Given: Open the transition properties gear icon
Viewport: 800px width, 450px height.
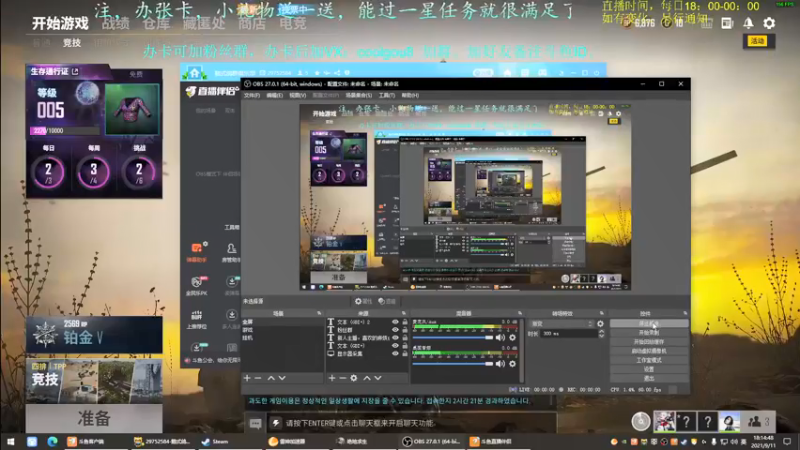Looking at the screenshot, I should point(601,324).
